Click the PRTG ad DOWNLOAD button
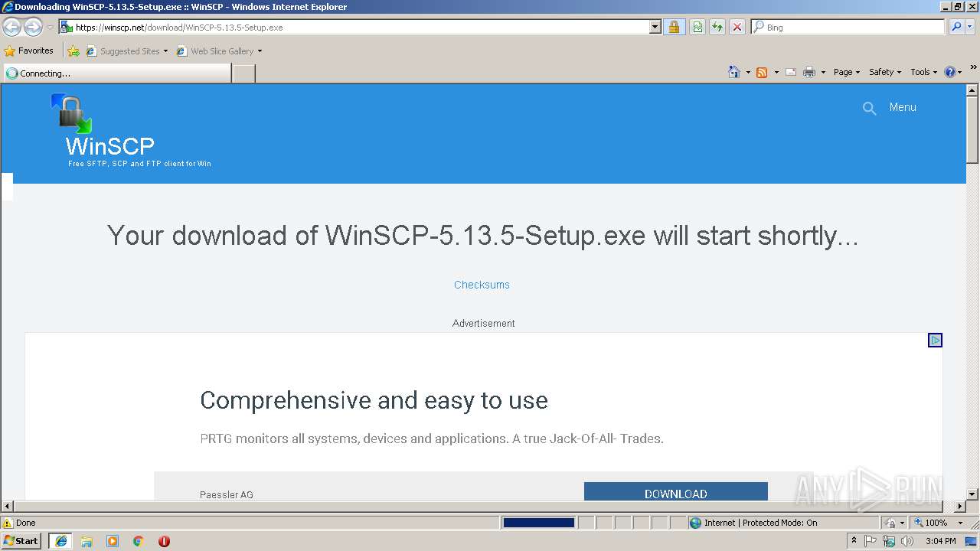 (675, 492)
